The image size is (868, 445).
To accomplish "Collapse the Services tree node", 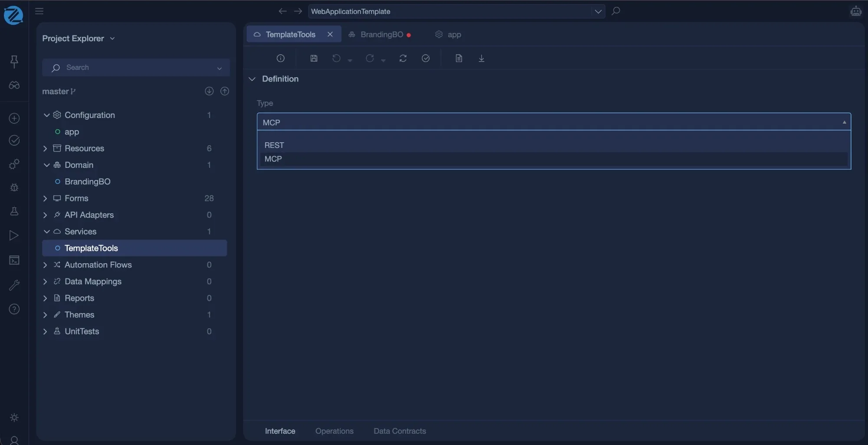I will (x=46, y=232).
